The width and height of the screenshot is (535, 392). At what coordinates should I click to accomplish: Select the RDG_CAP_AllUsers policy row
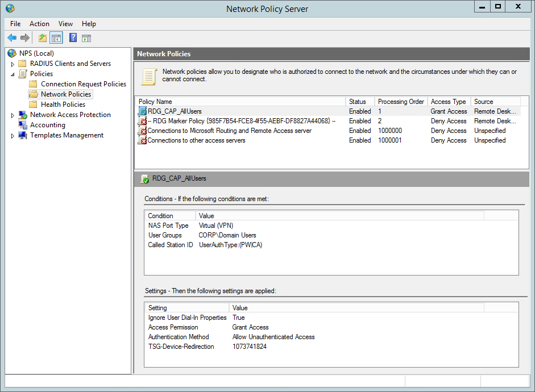pos(329,111)
